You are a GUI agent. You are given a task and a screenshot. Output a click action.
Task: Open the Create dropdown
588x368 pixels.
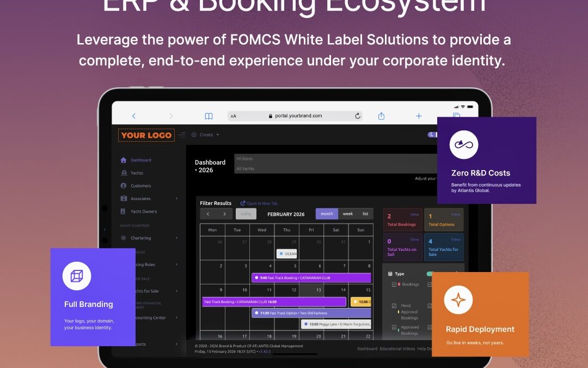coord(205,135)
